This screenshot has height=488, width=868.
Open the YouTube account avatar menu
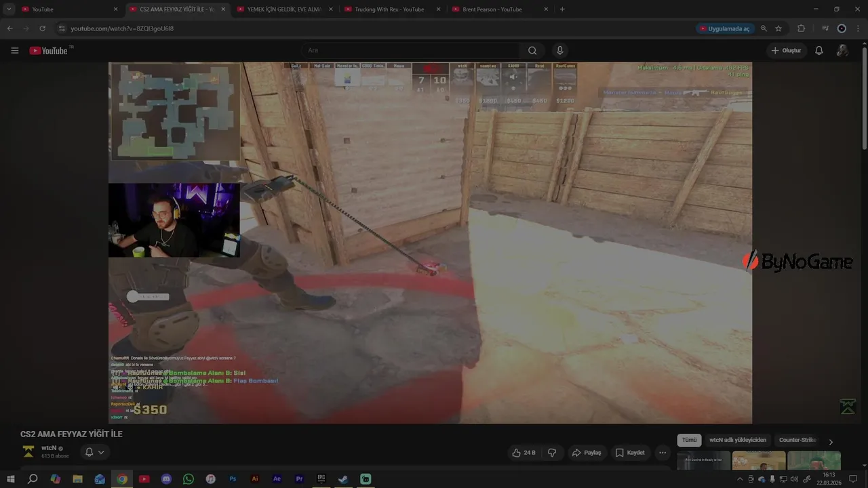(x=842, y=50)
